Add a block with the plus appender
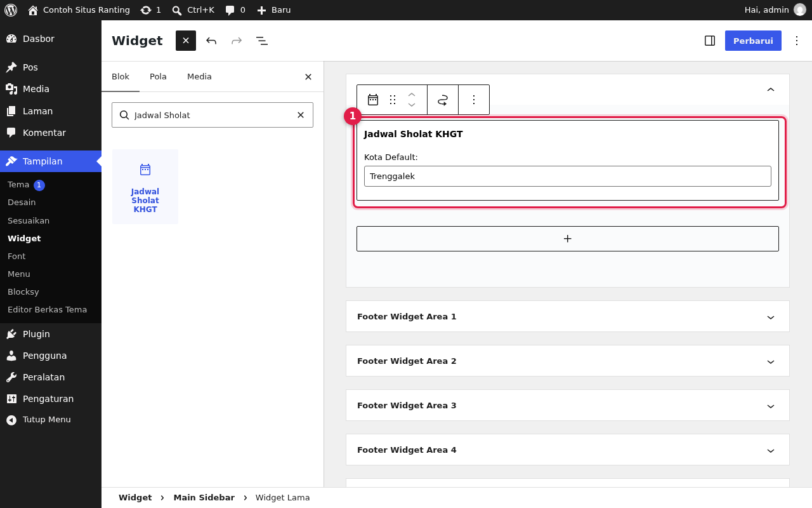 click(x=568, y=239)
